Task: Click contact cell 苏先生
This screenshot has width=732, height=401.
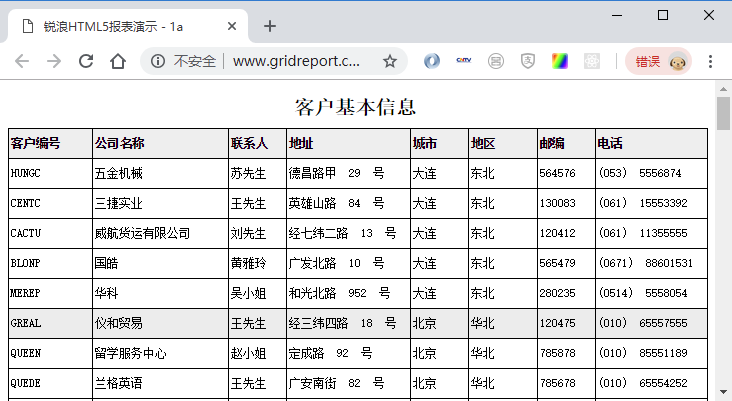Action: [257, 174]
